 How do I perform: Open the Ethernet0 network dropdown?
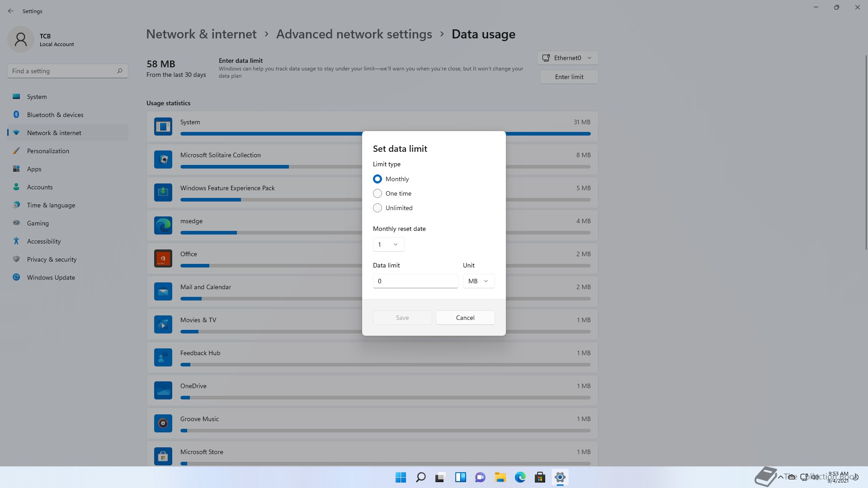pos(568,58)
